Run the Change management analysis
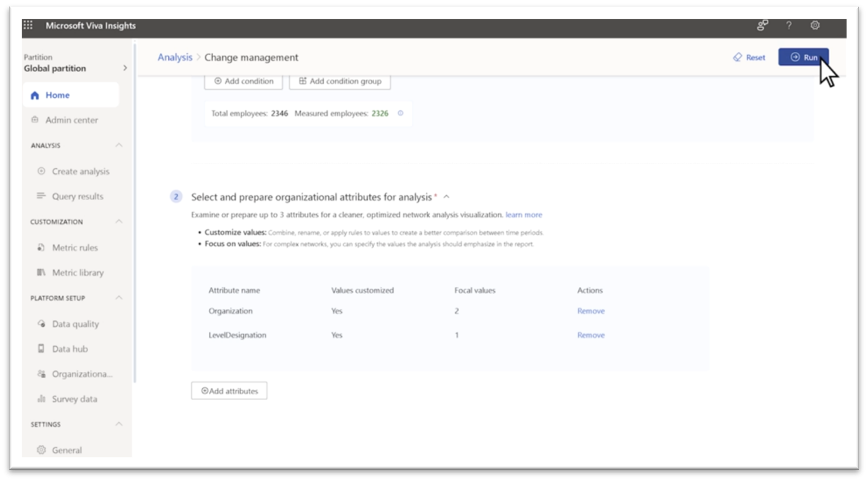This screenshot has height=481, width=868. click(x=803, y=57)
